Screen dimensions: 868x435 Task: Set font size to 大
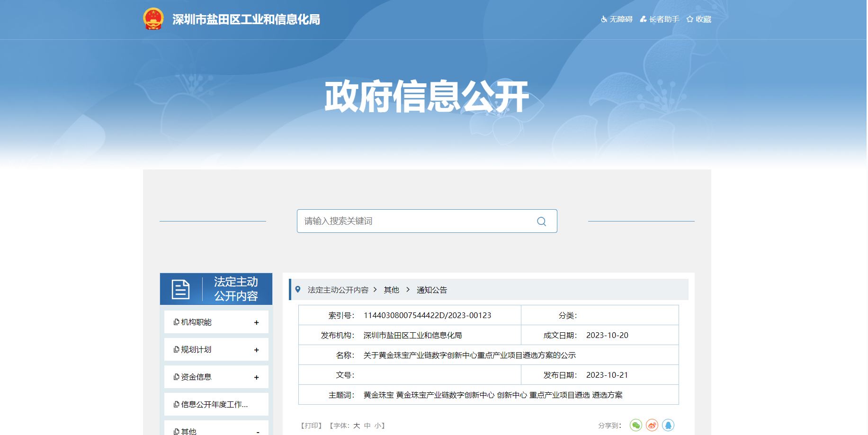point(357,426)
